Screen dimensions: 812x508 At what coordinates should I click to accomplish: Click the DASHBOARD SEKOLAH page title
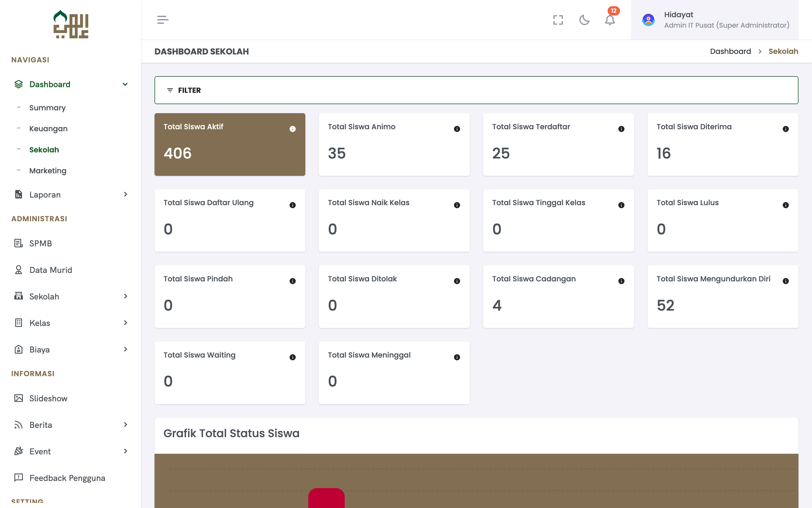(x=202, y=51)
